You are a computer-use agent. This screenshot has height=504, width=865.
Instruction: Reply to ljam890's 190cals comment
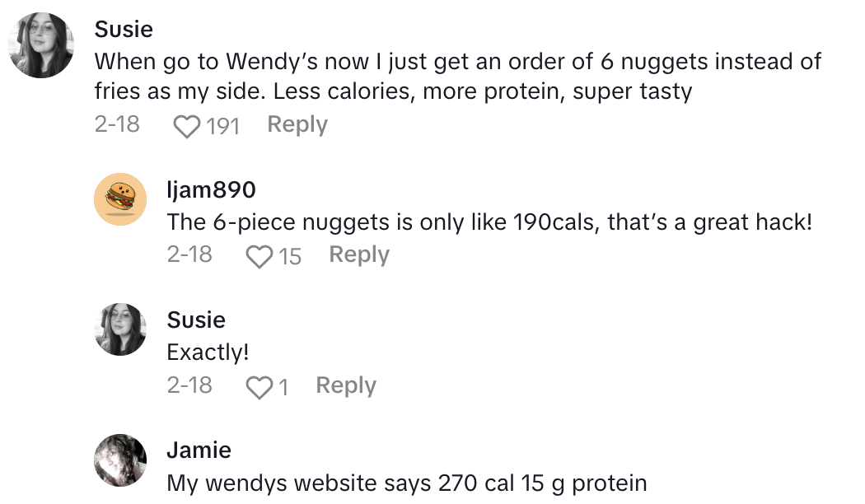pos(359,255)
